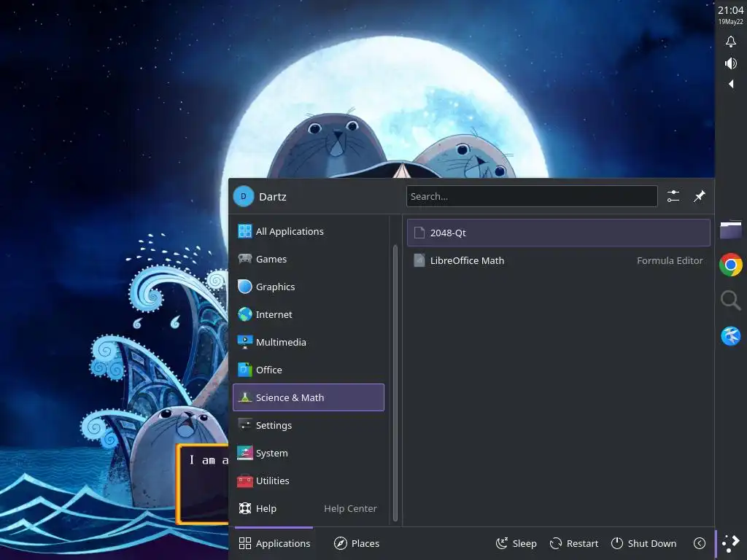Click the Plasma application launcher icon

(x=731, y=543)
